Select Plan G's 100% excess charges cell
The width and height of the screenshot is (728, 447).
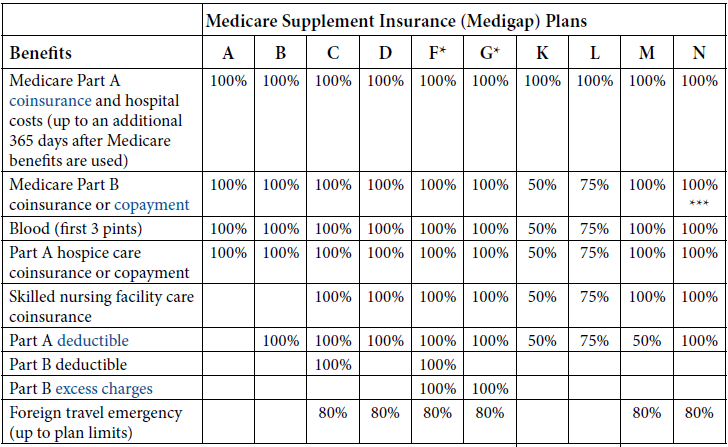tap(490, 389)
